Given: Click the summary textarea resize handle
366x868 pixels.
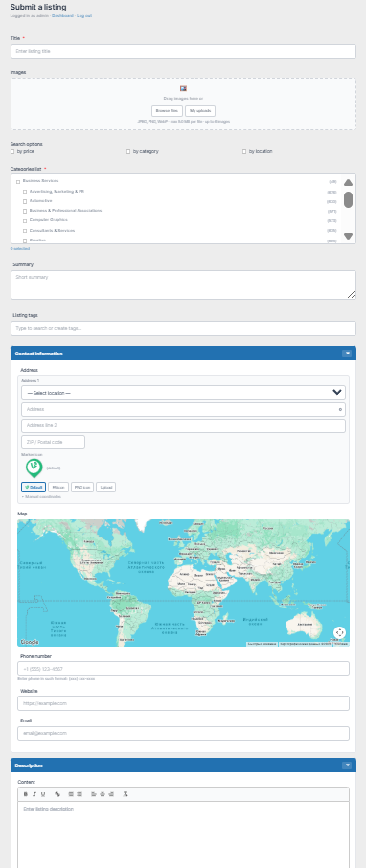Looking at the screenshot, I should [351, 295].
